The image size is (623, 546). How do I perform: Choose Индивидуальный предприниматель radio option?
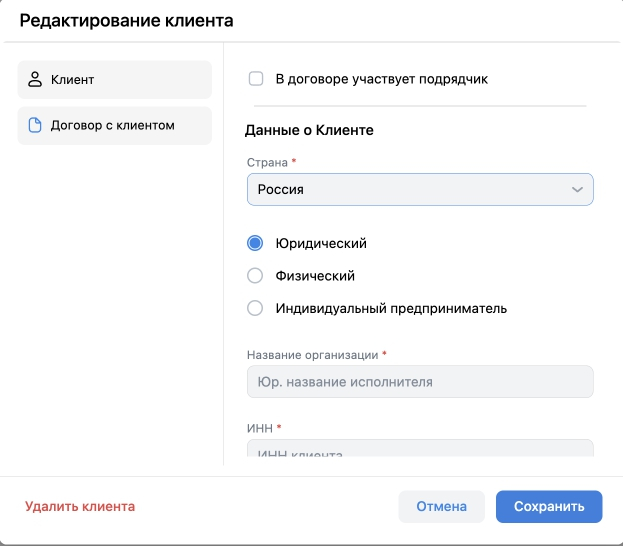click(x=255, y=308)
